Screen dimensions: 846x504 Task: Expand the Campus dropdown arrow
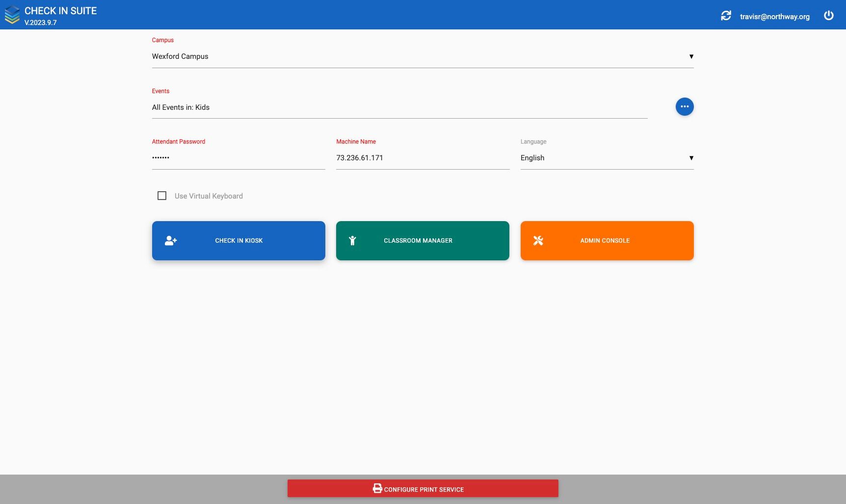(x=691, y=56)
